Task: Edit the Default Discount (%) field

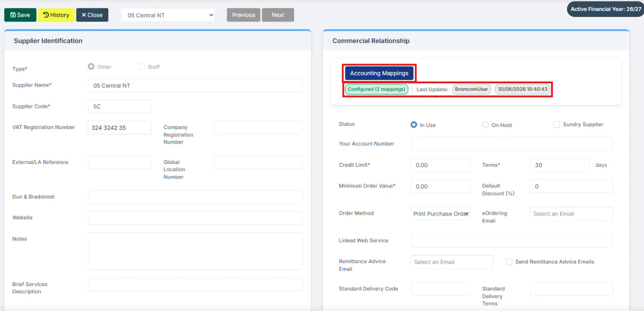Action: pos(572,186)
